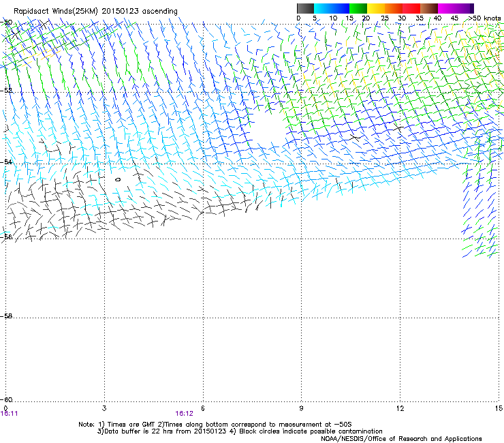Click the black contamination circle marker
Viewport: 504px width, 443px height.
coord(118,179)
